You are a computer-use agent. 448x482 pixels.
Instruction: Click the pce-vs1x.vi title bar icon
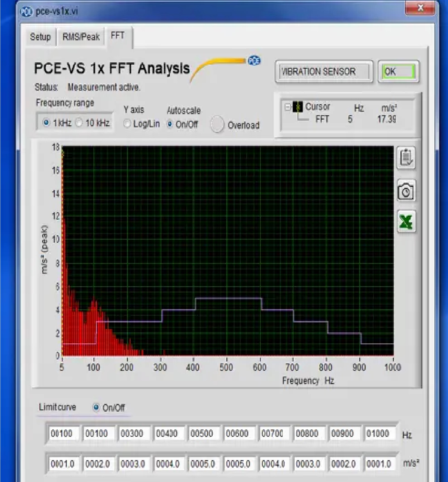26,12
